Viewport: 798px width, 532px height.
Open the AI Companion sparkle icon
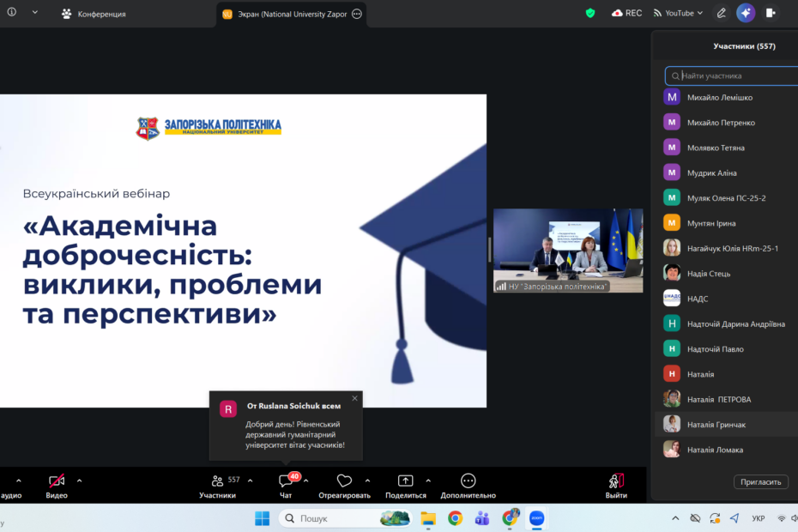click(746, 13)
